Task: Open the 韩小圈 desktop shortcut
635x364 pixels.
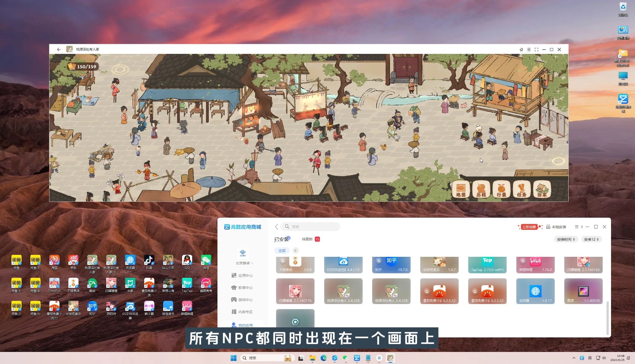Action: (149, 308)
